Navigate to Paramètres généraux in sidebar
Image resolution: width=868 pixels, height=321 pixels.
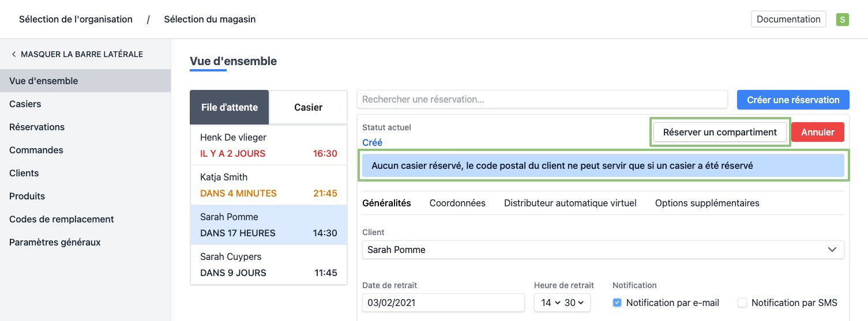[55, 242]
